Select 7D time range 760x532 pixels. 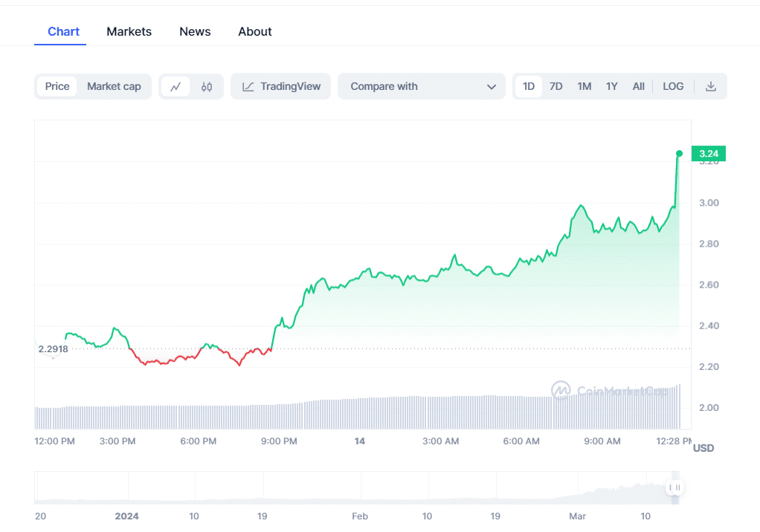(x=556, y=86)
